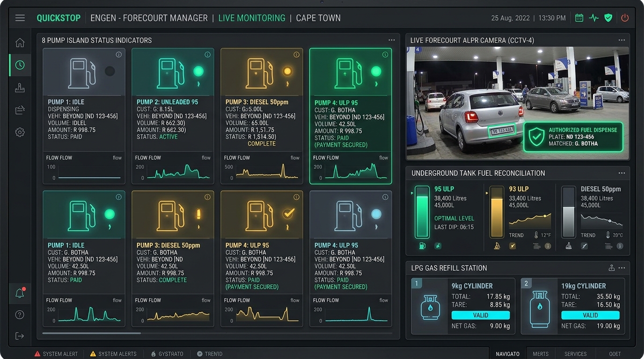Click the logout arrow sidebar icon
This screenshot has width=644, height=359.
click(20, 336)
